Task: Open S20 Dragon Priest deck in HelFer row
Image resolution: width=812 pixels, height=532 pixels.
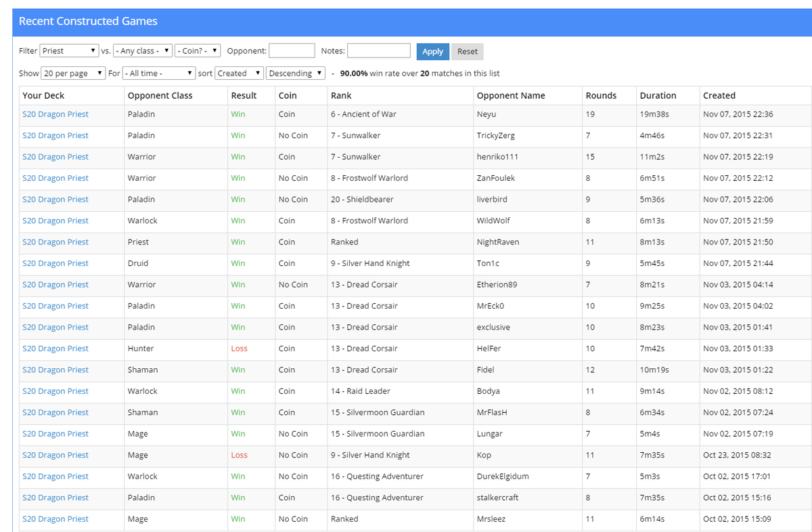Action: click(x=55, y=349)
